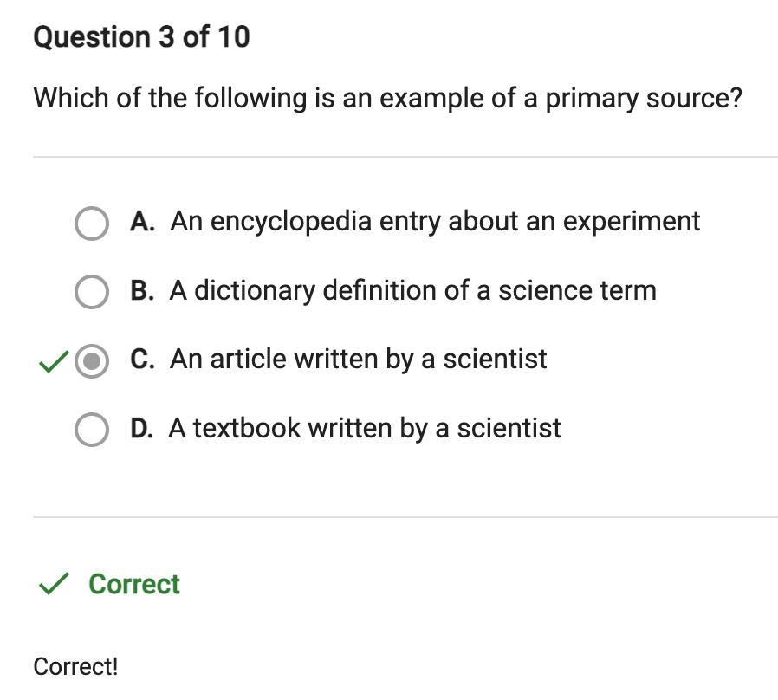Click the bold "C." option letter

(x=142, y=360)
